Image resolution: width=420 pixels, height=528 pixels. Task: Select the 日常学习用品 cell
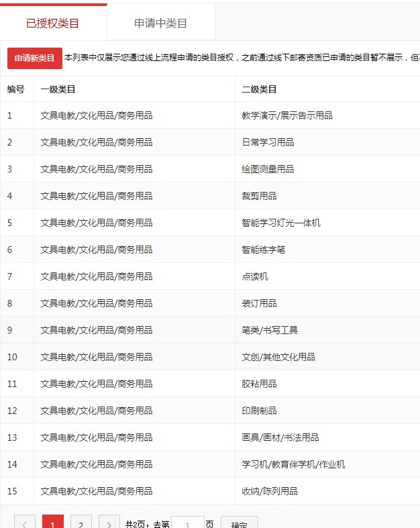pos(327,142)
